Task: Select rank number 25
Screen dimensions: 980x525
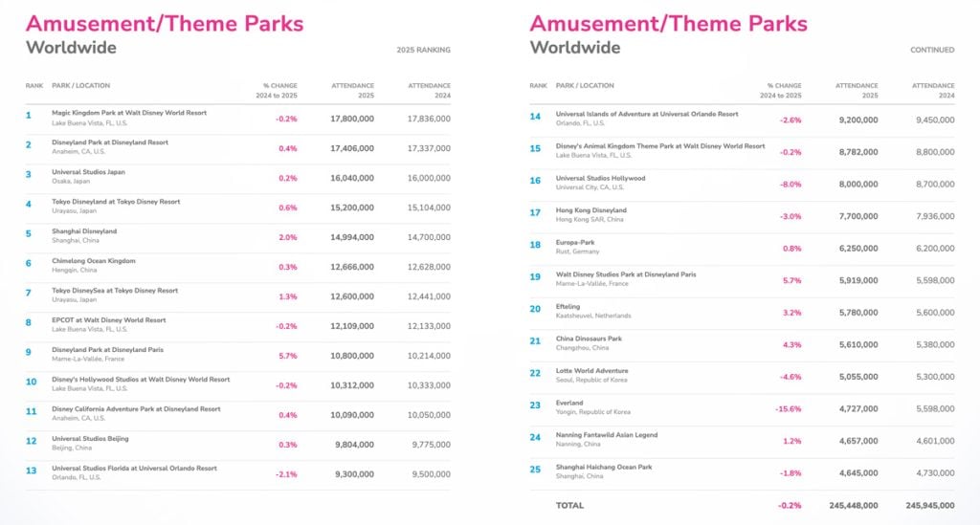Action: click(x=535, y=470)
